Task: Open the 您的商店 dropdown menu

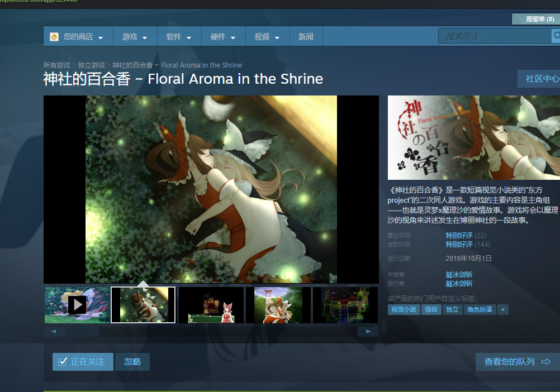Action: tap(79, 36)
